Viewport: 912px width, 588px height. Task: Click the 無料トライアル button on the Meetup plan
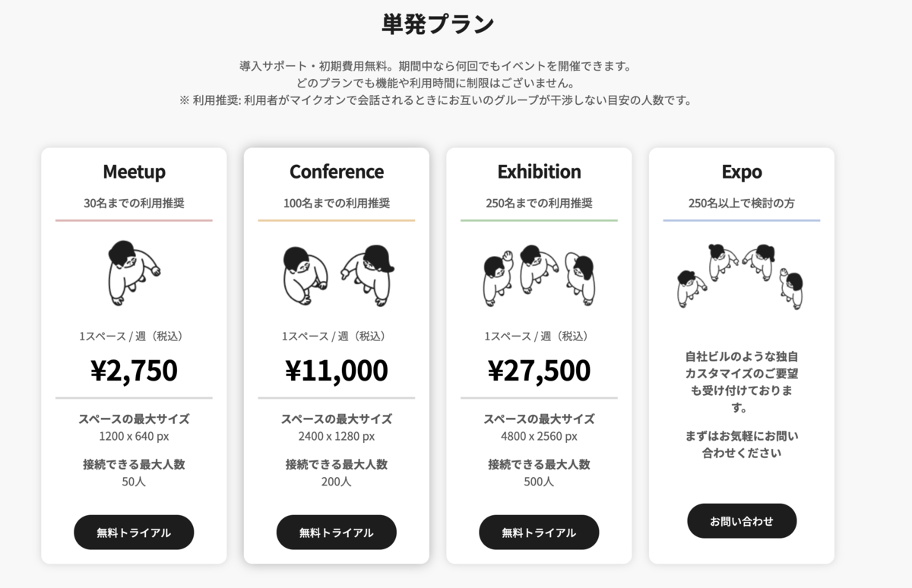point(134,532)
